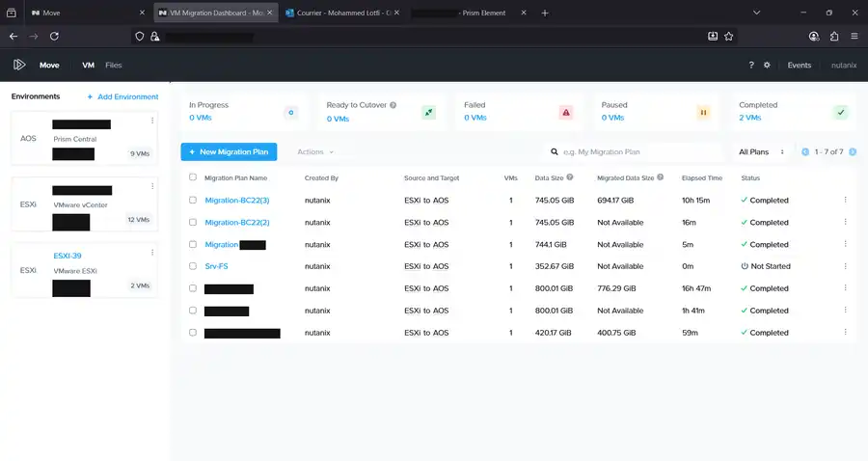Click the 2 VMs Completed count
The image size is (868, 461).
pyautogui.click(x=749, y=118)
